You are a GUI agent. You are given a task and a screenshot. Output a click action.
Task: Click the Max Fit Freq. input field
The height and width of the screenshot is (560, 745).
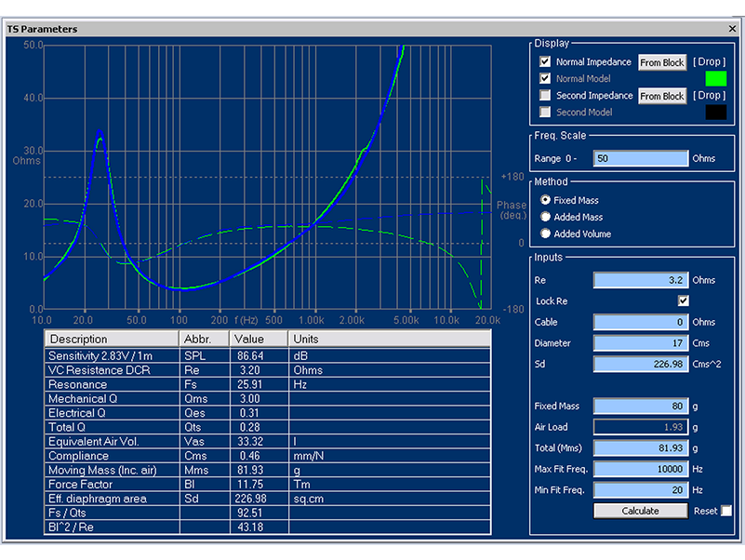click(x=641, y=469)
